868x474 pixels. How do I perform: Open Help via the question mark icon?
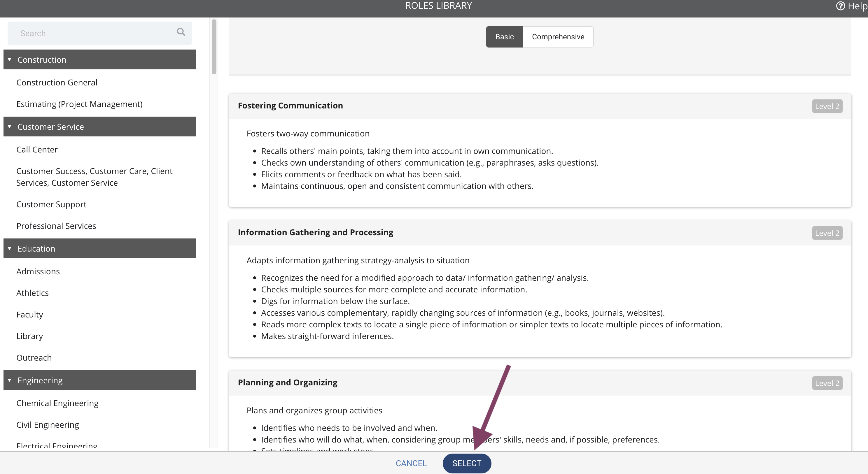click(840, 6)
